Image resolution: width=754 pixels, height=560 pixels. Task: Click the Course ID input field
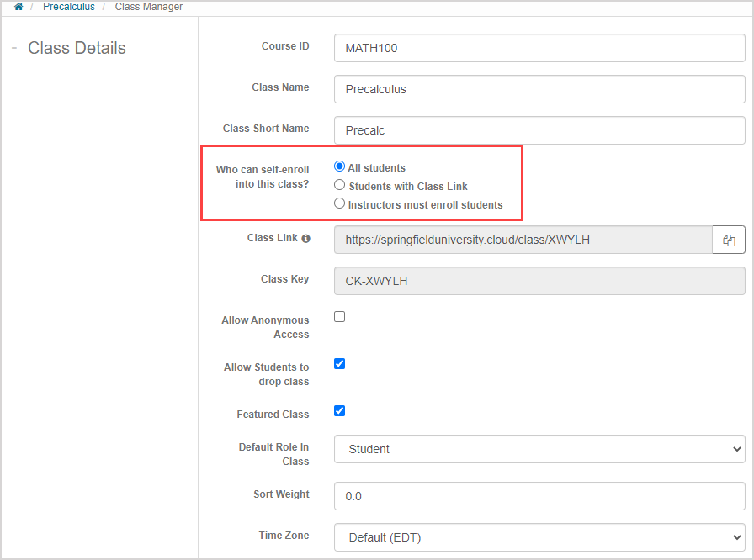539,48
